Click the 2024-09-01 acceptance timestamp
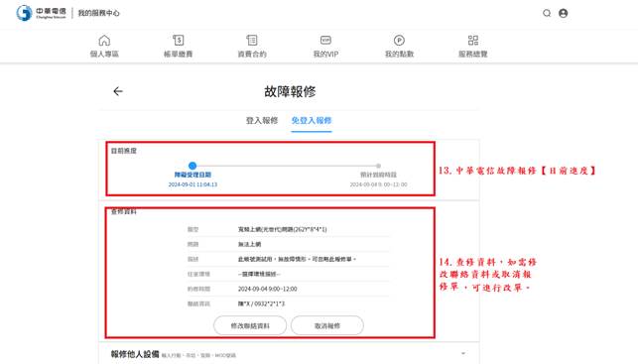Image resolution: width=638 pixels, height=364 pixels. [x=192, y=184]
